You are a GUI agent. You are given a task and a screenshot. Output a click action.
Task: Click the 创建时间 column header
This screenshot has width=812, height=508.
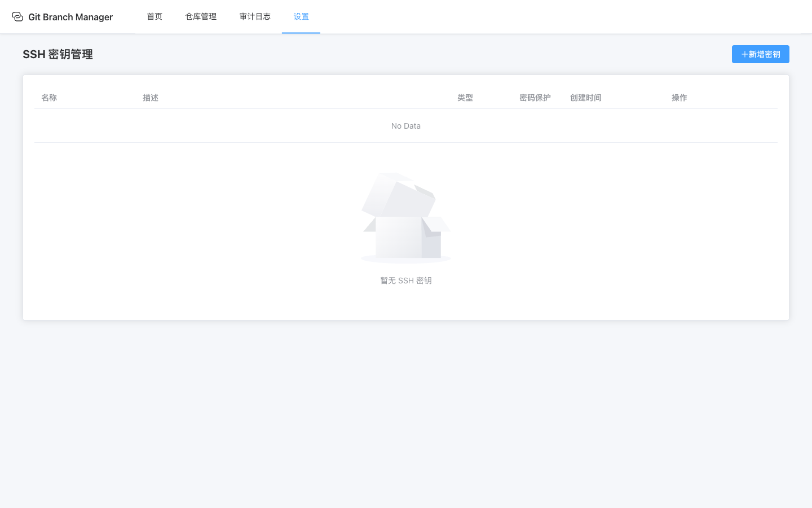[x=585, y=97]
